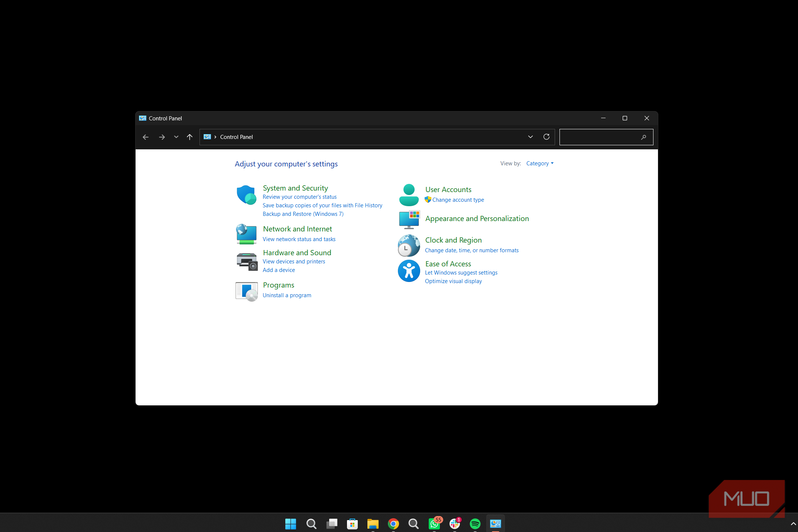Click the Programs category icon
Screen dimensions: 798x532
coord(246,291)
